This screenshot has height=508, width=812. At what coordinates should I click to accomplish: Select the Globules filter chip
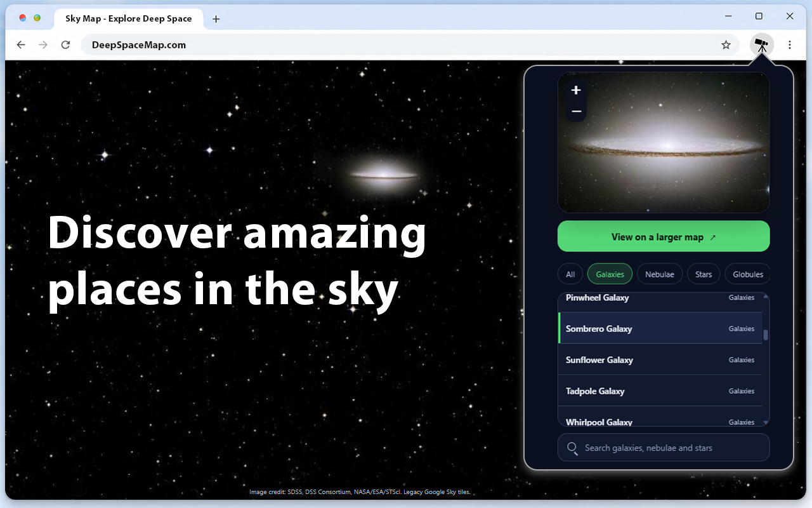click(748, 274)
